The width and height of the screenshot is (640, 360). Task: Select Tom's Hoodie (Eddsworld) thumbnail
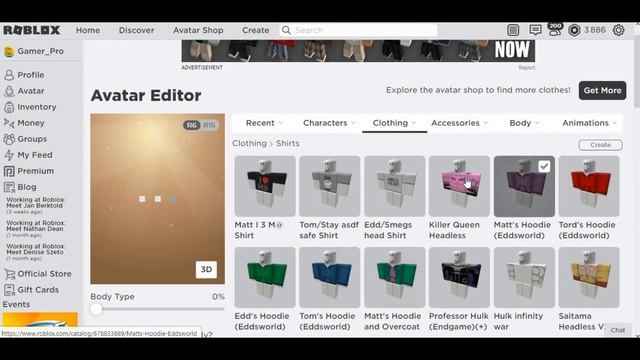(329, 277)
